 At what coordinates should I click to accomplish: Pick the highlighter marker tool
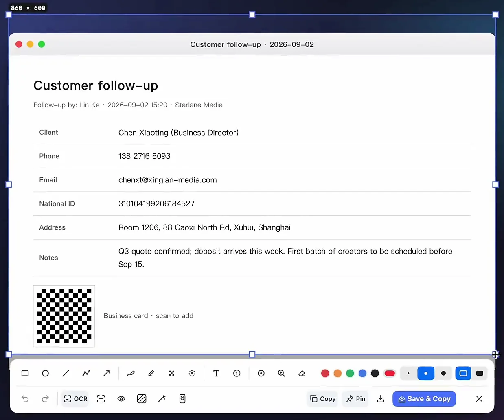(151, 373)
